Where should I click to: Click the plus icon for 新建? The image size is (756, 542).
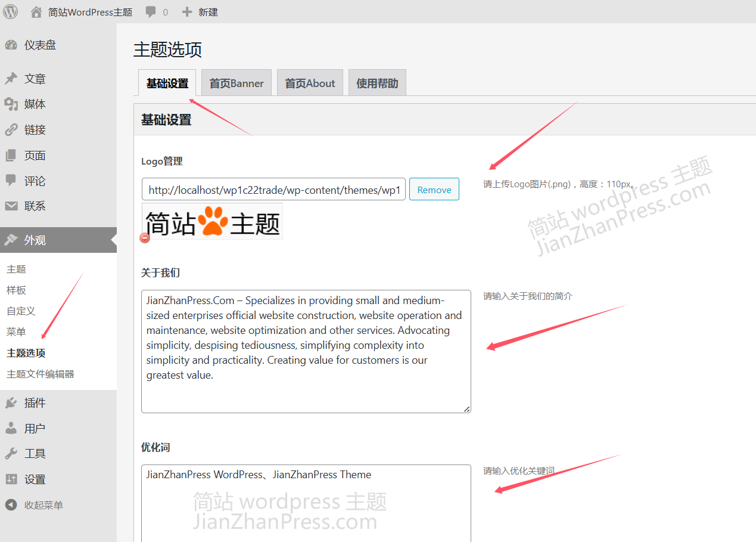click(x=187, y=12)
